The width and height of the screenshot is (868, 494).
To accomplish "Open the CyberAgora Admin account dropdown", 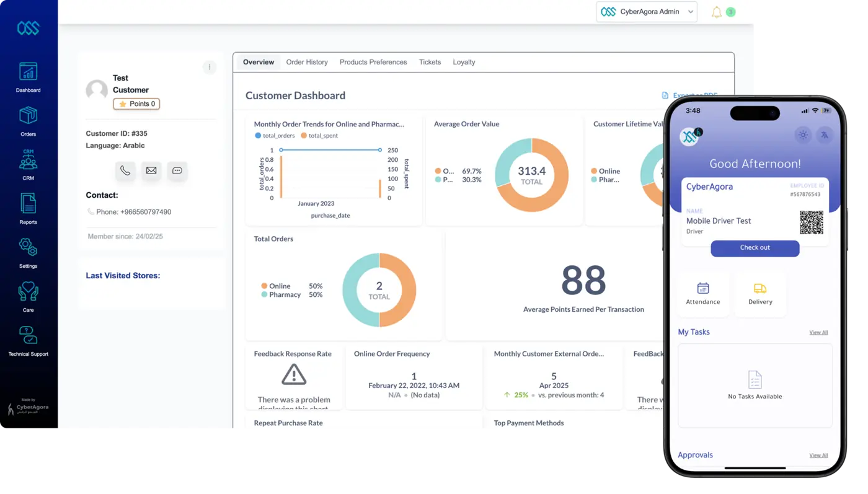I will pyautogui.click(x=647, y=11).
